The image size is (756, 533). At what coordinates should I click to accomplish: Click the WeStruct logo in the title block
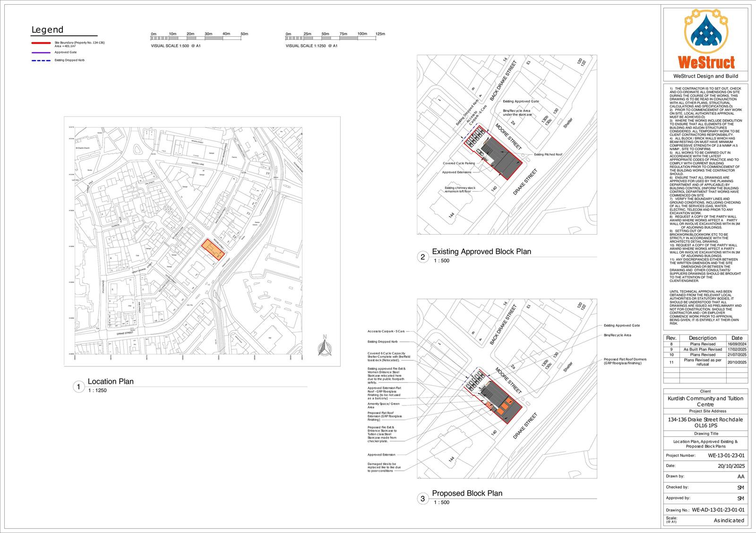(705, 39)
